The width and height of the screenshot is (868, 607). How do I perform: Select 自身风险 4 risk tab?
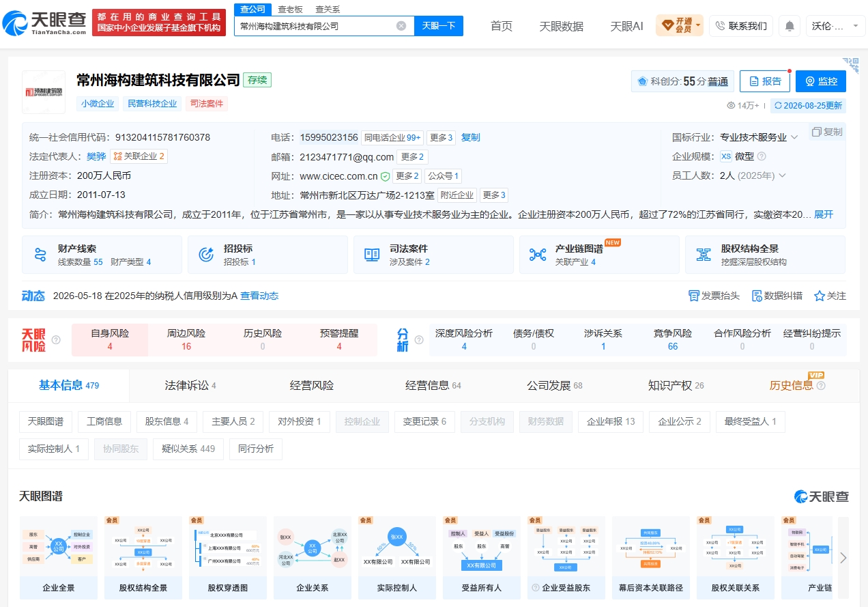(110, 339)
